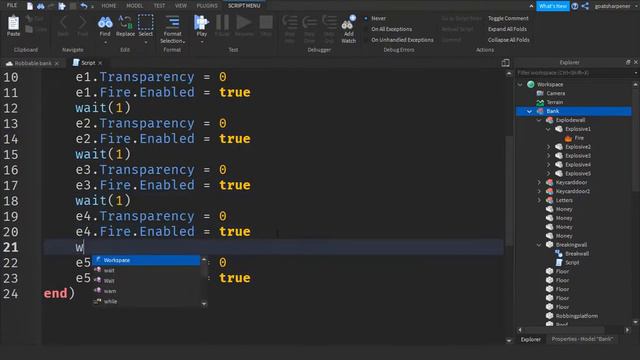Viewport: 640px width, 360px height.
Task: Click Expand All Folds action
Action: (507, 29)
